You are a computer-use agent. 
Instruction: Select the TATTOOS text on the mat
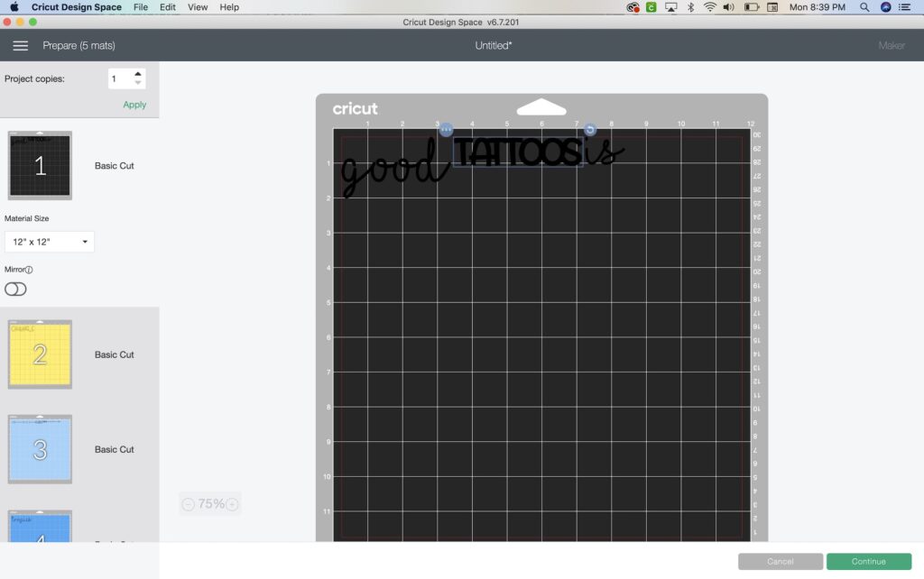click(x=519, y=152)
